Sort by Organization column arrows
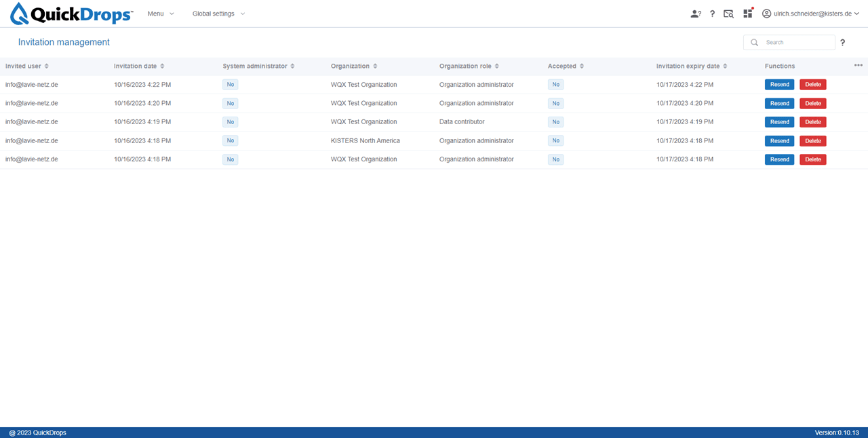 pos(375,66)
